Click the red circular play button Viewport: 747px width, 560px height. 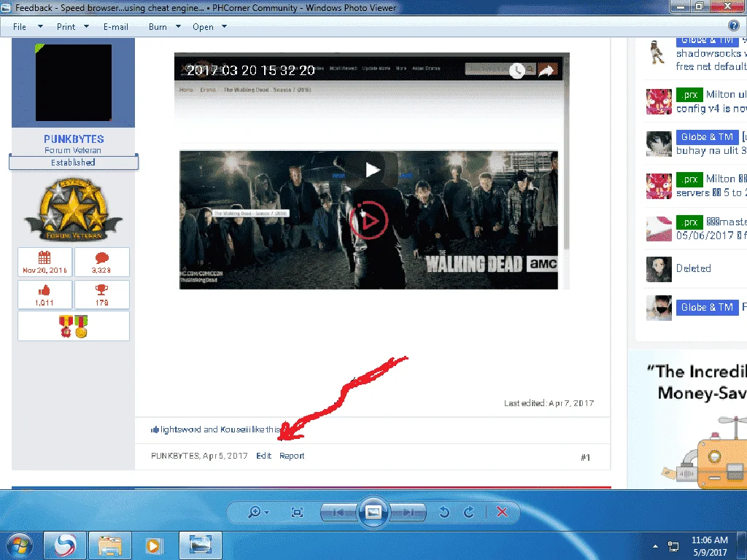(368, 220)
